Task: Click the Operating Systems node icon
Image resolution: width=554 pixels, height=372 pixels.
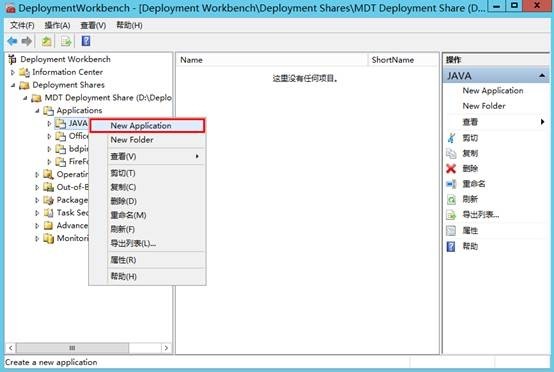Action: point(48,174)
